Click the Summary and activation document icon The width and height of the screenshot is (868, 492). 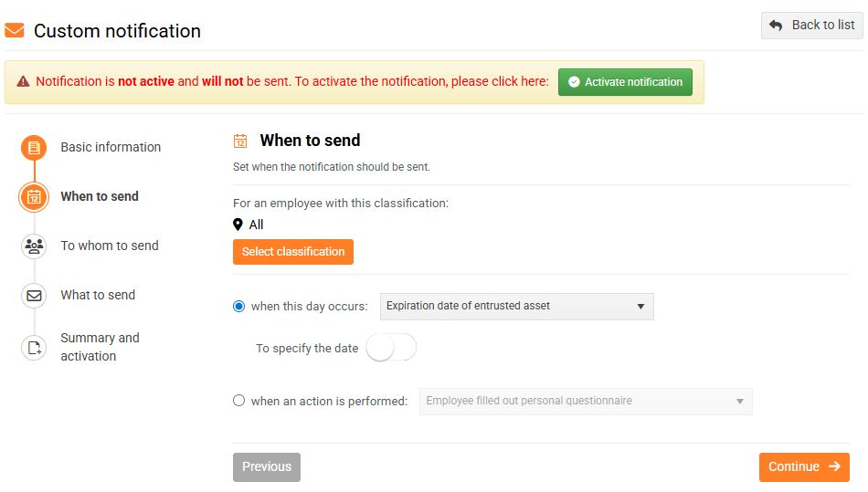click(34, 347)
